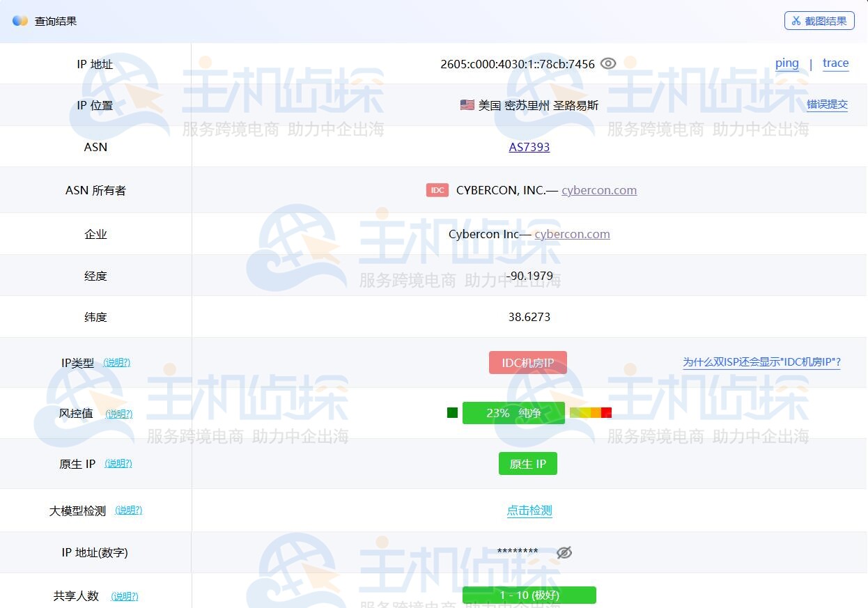Click the green 原生 IP badge
868x608 pixels.
[527, 463]
